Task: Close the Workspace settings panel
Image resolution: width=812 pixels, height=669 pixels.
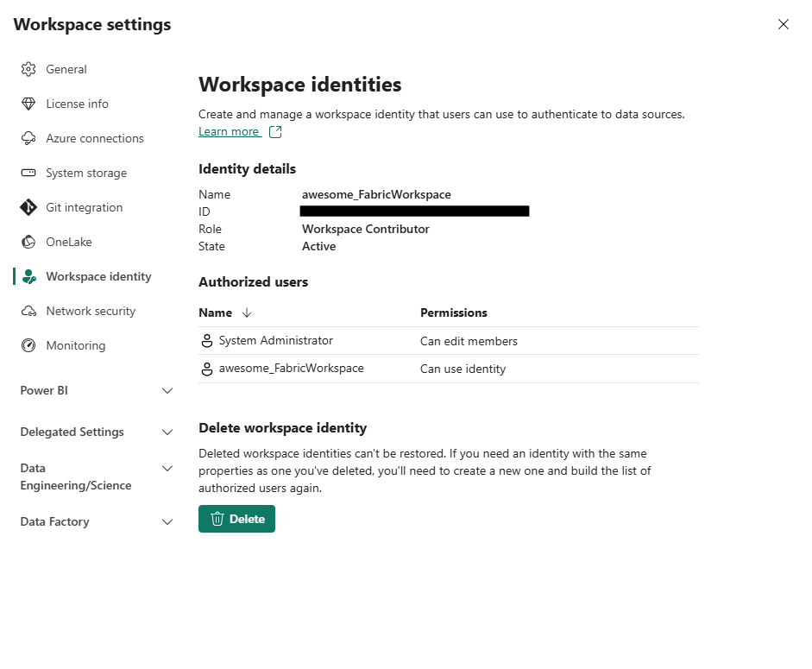Action: [x=783, y=24]
